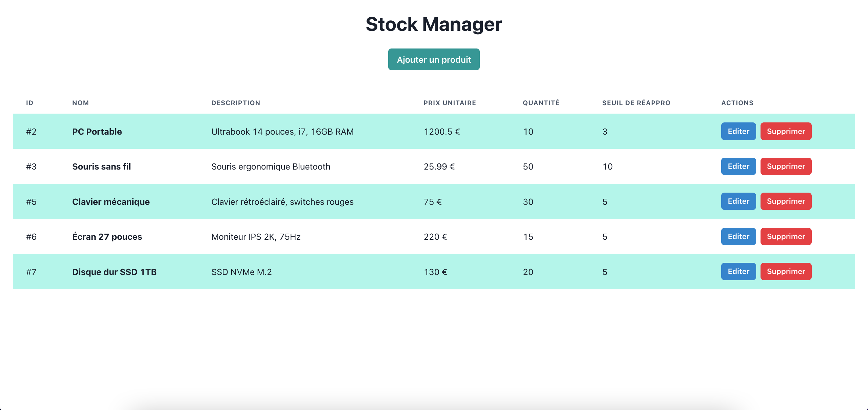Click the #5 ID cell
868x410 pixels.
[x=31, y=202]
